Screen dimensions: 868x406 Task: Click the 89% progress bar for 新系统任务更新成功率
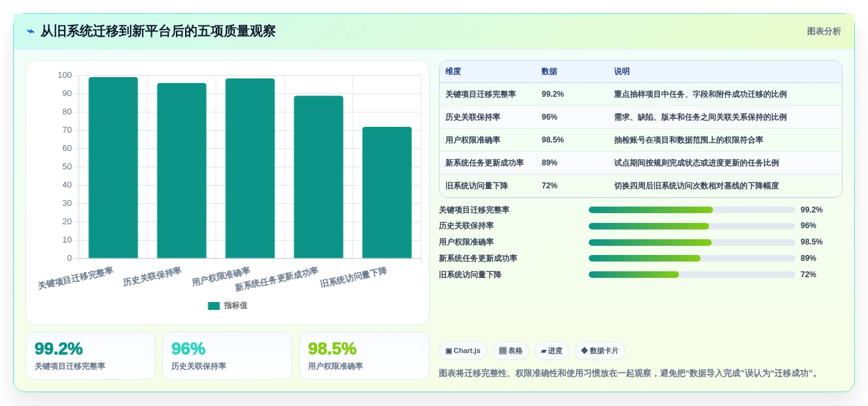[692, 258]
